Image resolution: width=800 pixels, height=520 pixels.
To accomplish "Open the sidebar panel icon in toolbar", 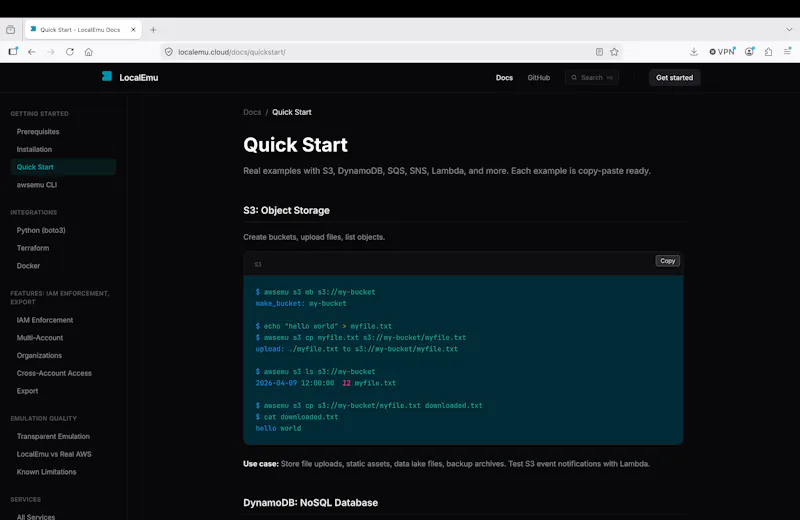I will (13, 52).
